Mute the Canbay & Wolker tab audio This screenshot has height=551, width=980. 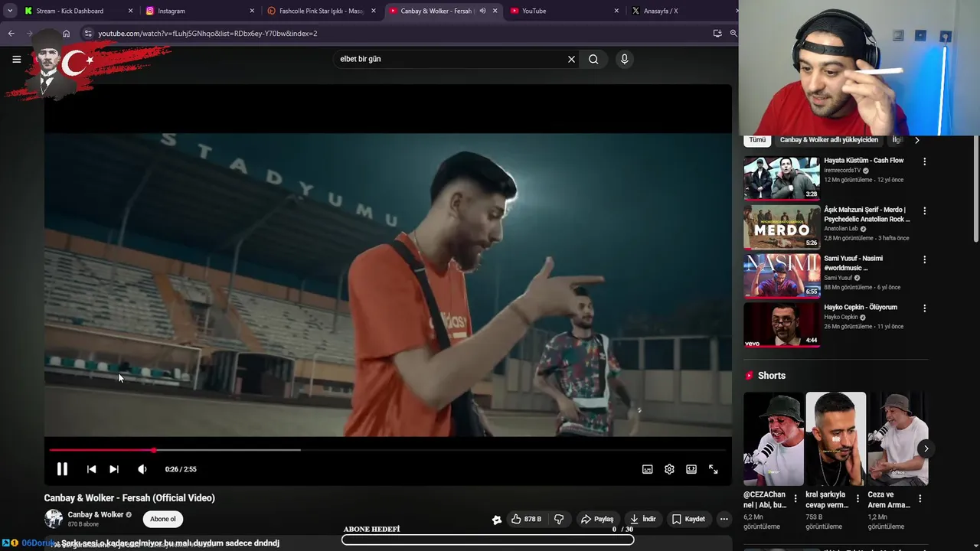pyautogui.click(x=482, y=11)
